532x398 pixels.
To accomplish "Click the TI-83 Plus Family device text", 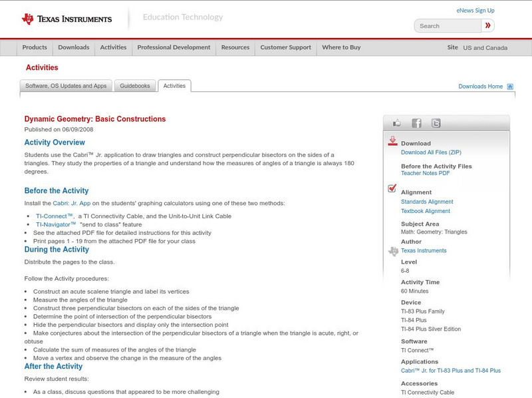I will point(423,311).
